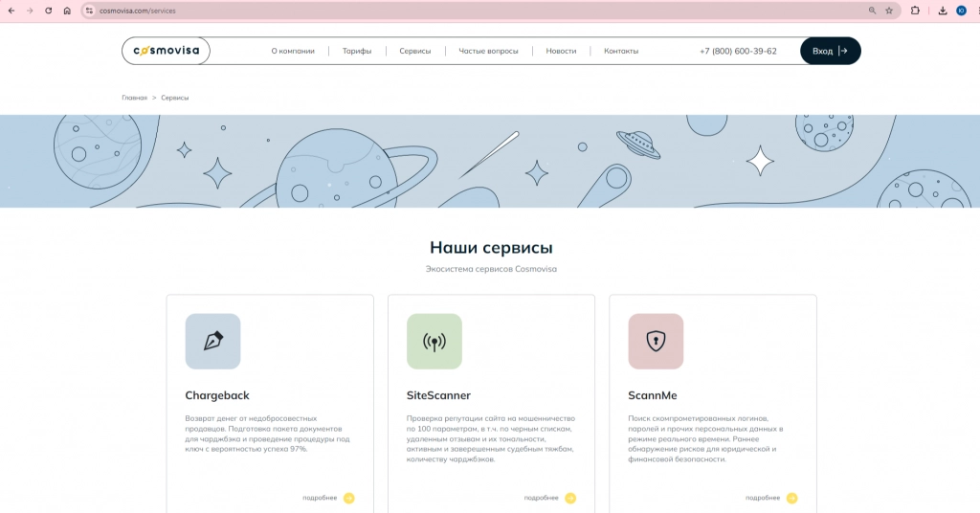Open the browser profile avatar
Viewport: 980px width, 513px height.
pos(961,11)
